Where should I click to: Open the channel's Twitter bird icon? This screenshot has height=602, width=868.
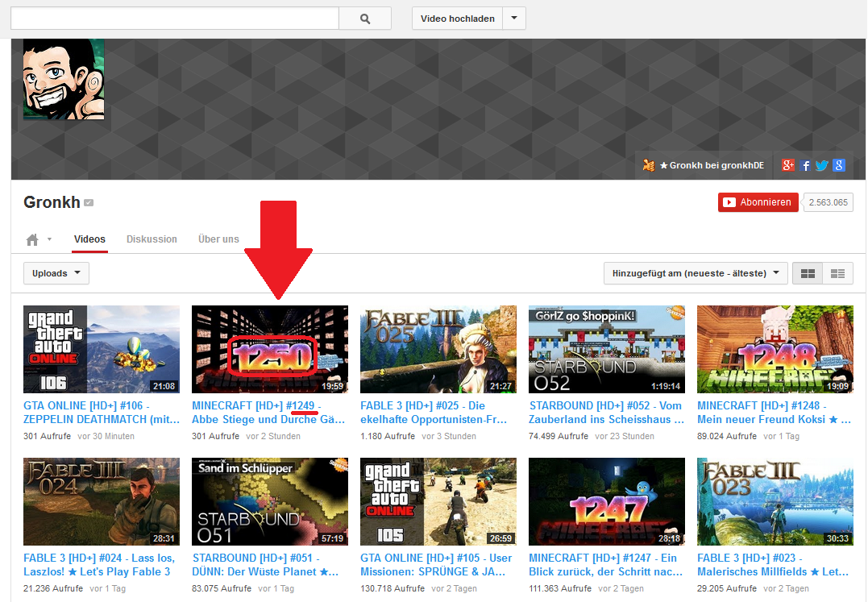tap(822, 165)
